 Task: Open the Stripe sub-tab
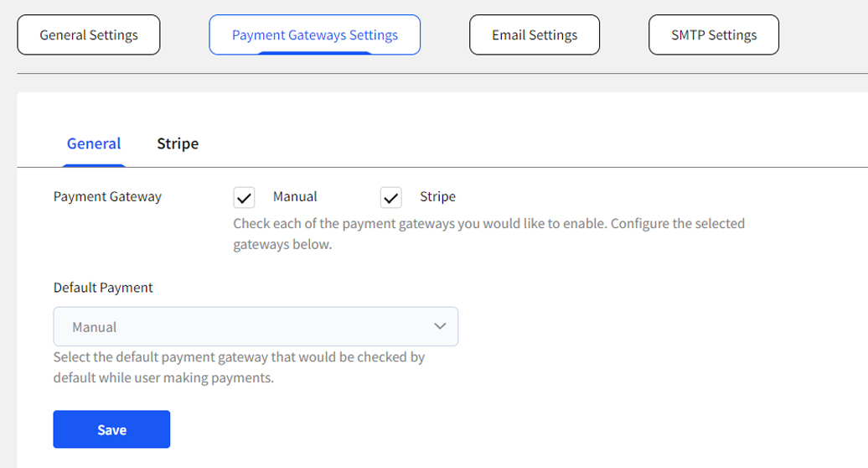coord(178,143)
